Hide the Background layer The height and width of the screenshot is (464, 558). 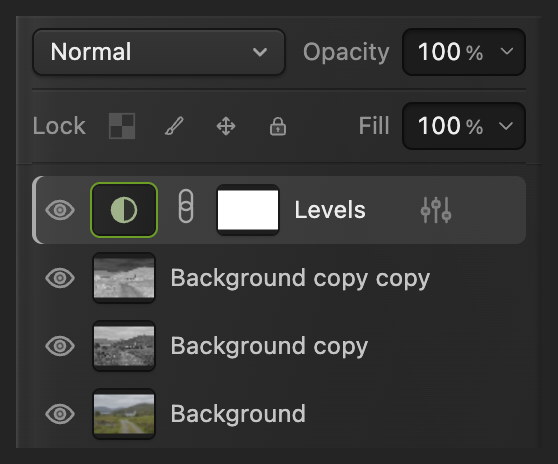(x=60, y=414)
